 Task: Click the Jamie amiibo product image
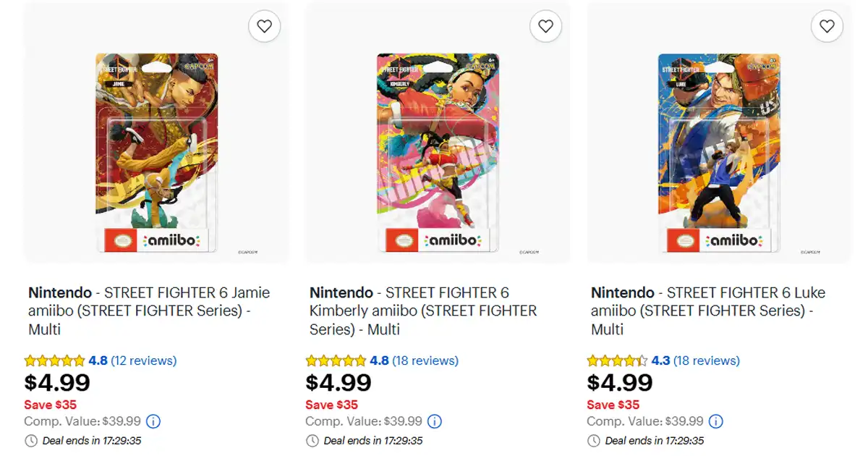click(x=156, y=152)
